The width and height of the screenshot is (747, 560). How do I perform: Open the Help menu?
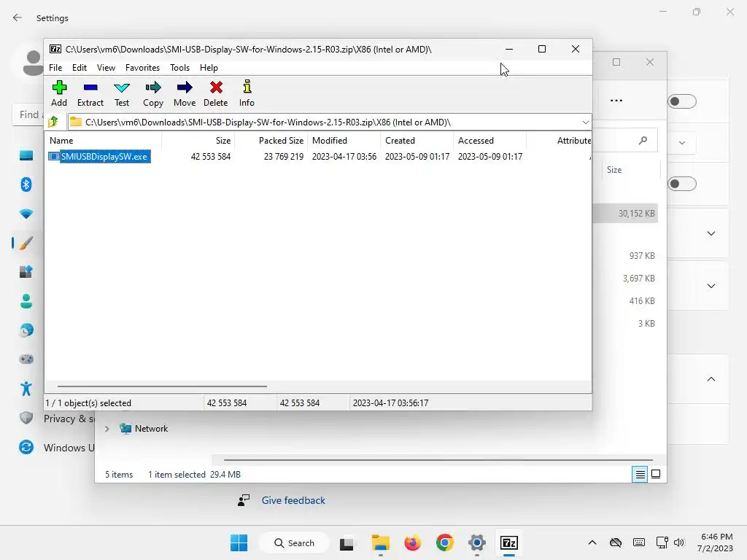[209, 68]
